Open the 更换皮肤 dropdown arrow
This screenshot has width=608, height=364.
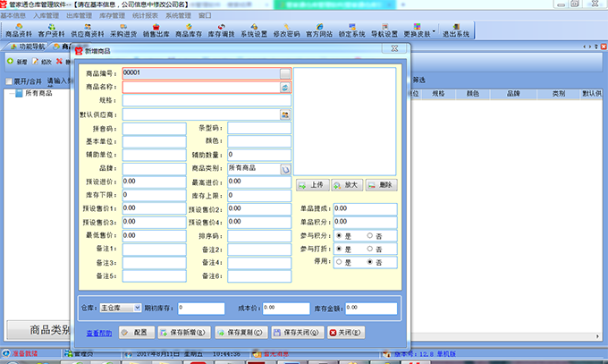coord(434,30)
